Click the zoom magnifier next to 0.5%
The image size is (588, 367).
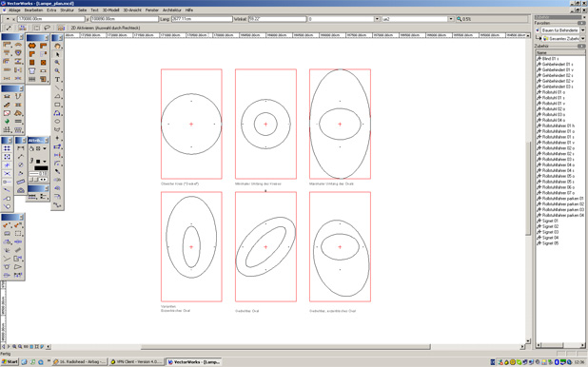(459, 19)
